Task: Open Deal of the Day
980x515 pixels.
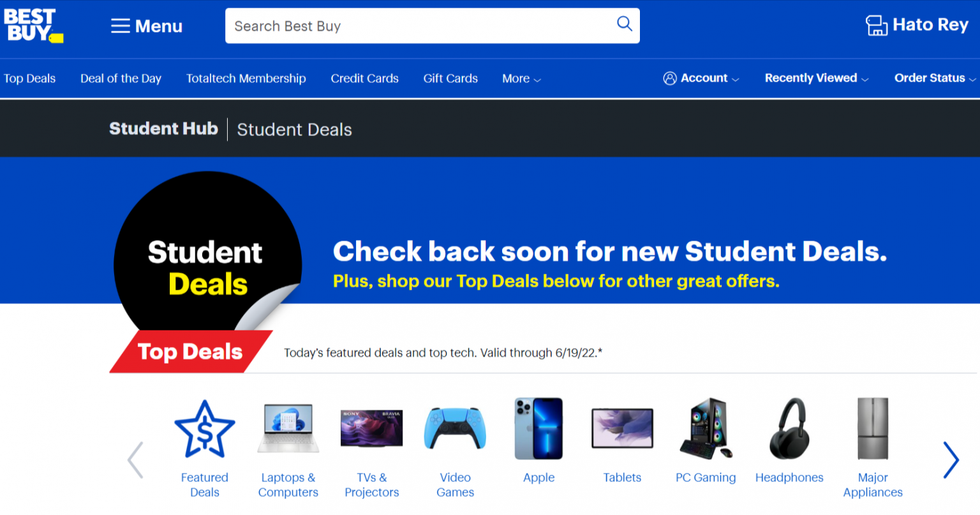Action: 121,78
